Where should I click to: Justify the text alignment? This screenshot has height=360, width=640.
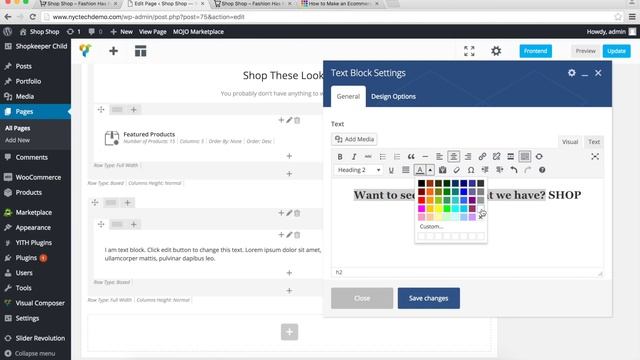pos(405,170)
